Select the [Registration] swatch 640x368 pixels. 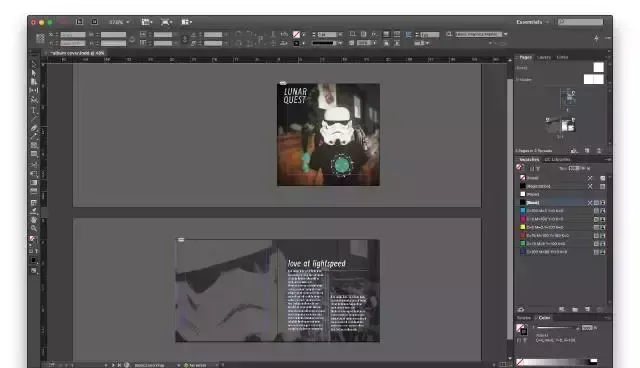562,186
